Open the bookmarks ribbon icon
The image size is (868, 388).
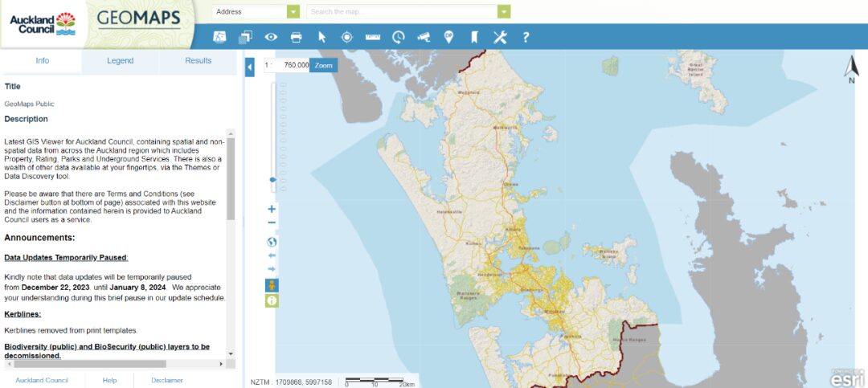pos(474,37)
